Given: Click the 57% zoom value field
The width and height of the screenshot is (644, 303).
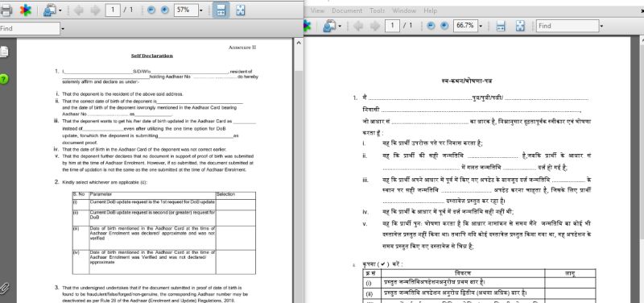Looking at the screenshot, I should [x=186, y=10].
